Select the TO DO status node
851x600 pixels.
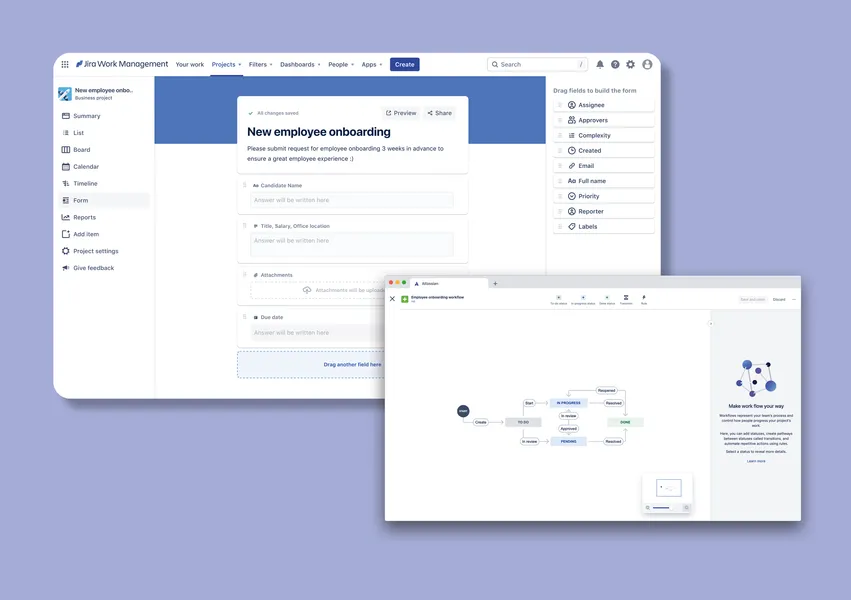click(523, 422)
